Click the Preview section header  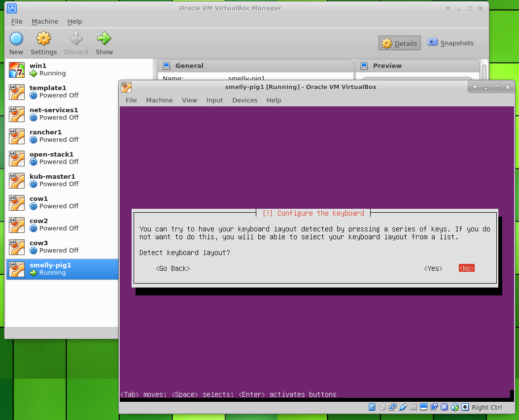417,65
